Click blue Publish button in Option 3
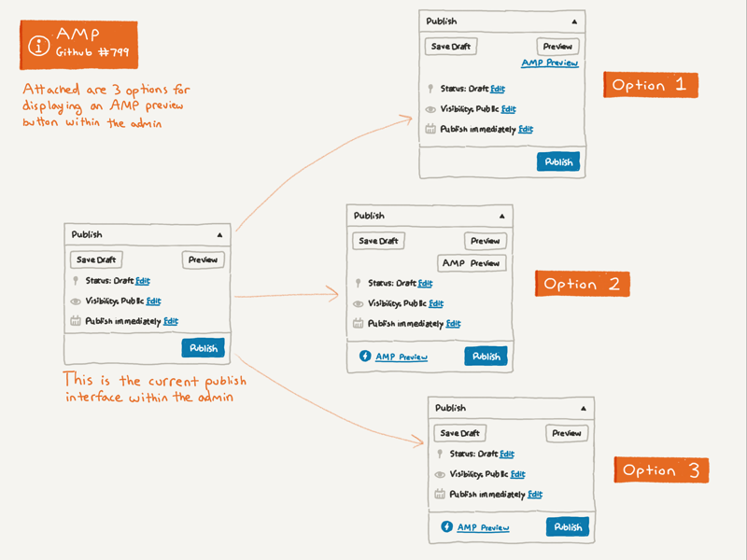 pos(568,526)
